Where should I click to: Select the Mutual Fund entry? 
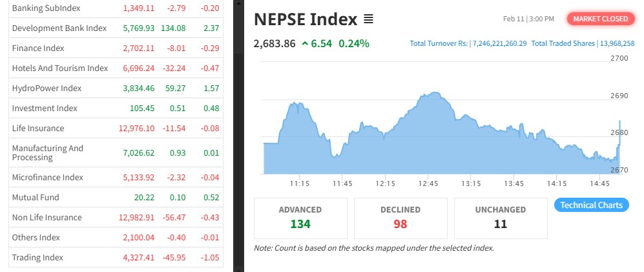point(36,197)
